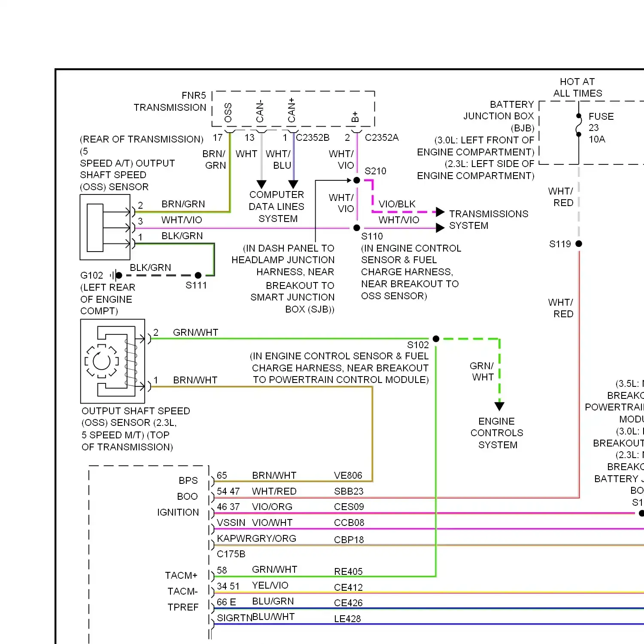Click the S210 splice dot
The height and width of the screenshot is (644, 644).
[x=356, y=180]
